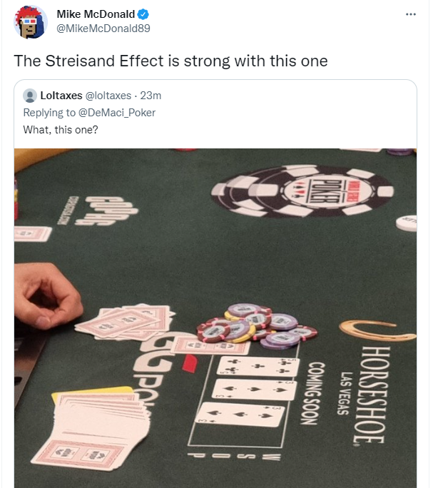Click the Loltaxes default avatar icon
This screenshot has height=488, width=448.
tap(30, 96)
